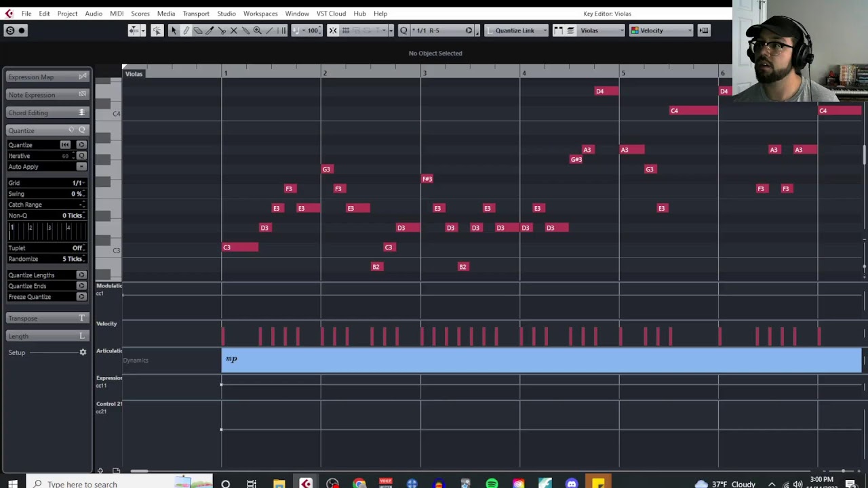This screenshot has width=868, height=488.
Task: Open File Explorer from the taskbar
Action: [x=279, y=484]
